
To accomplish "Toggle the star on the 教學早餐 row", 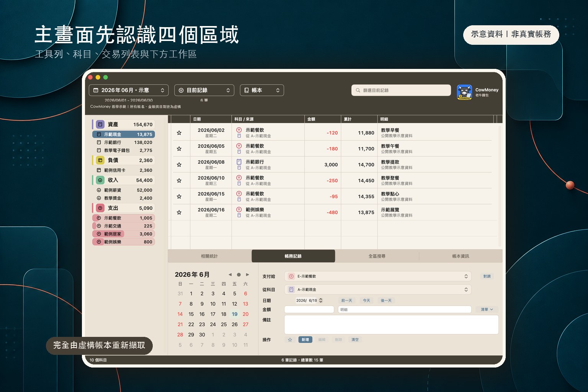I will (179, 133).
